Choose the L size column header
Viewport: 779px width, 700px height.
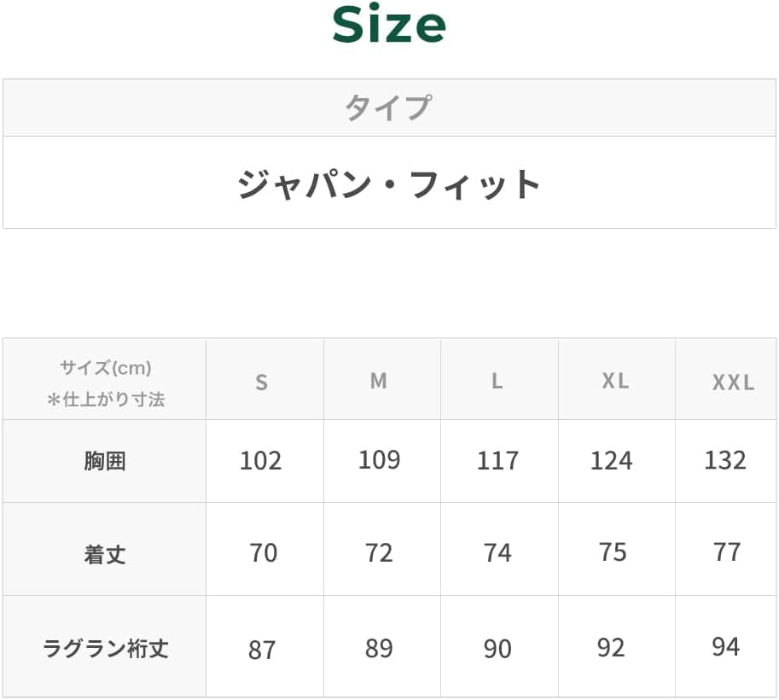click(497, 382)
